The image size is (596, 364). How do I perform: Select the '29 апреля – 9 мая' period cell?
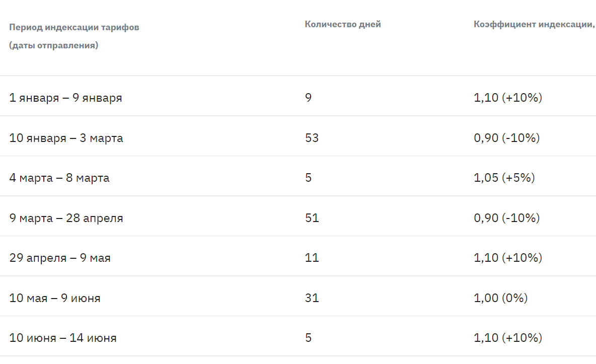pyautogui.click(x=60, y=258)
